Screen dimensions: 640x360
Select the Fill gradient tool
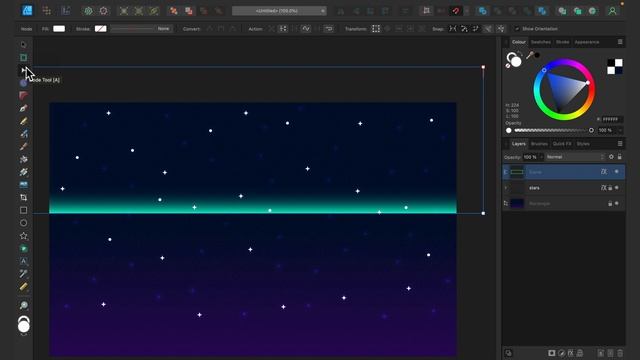pos(24,159)
